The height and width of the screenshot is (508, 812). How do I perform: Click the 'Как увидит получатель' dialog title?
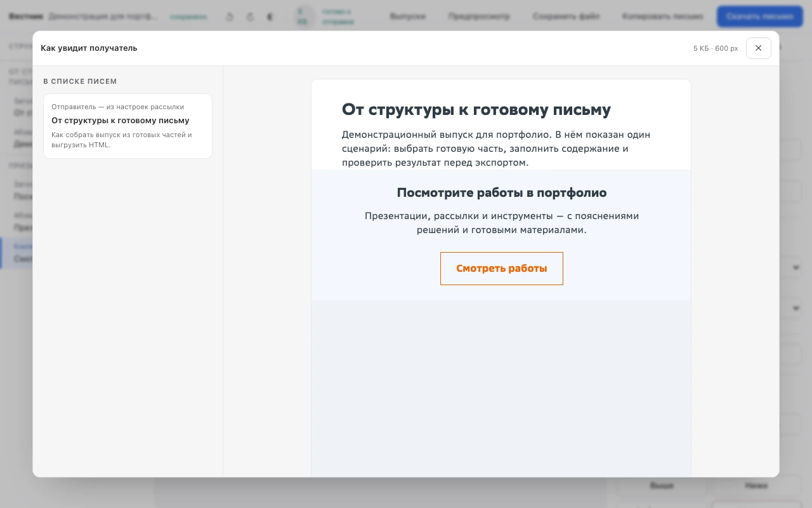pos(89,48)
